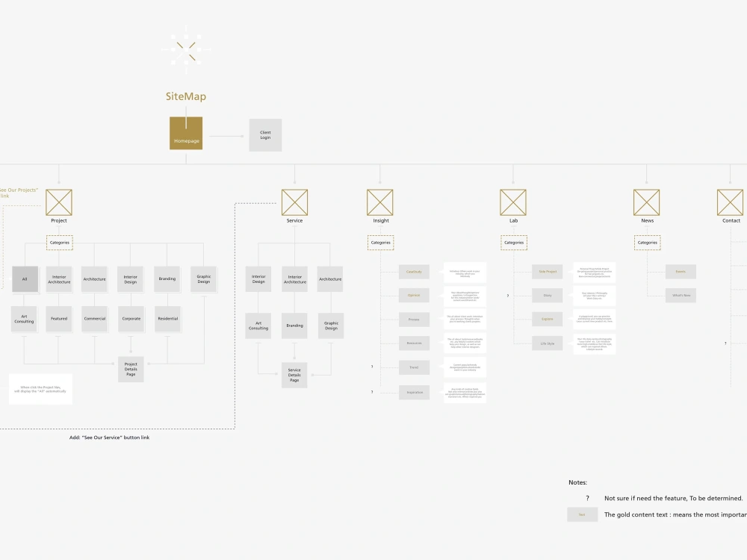Screen dimensions: 747x560
Task: Select the Life Style node under Lab
Action: coord(548,343)
